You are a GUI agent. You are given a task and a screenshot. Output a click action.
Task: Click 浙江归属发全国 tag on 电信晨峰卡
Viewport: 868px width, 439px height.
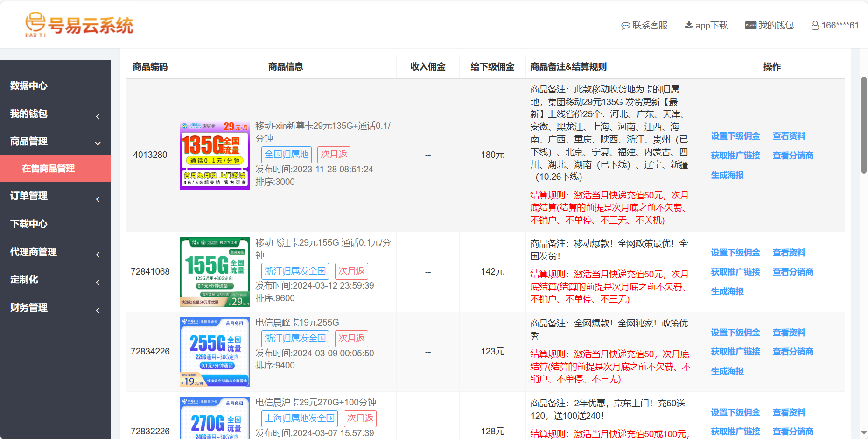click(295, 339)
